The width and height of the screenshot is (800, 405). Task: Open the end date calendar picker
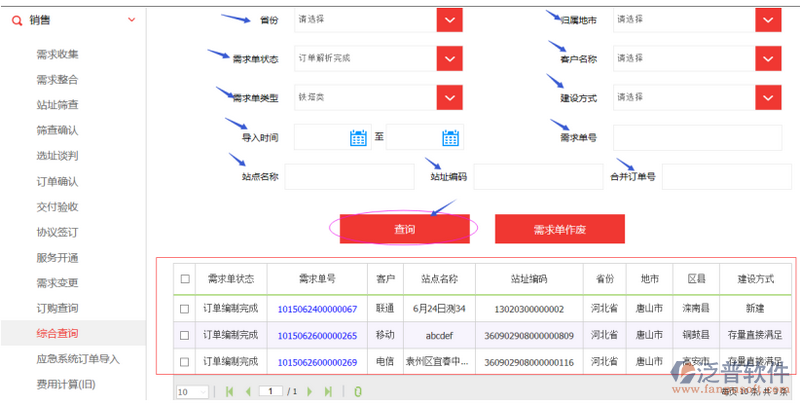coord(450,138)
